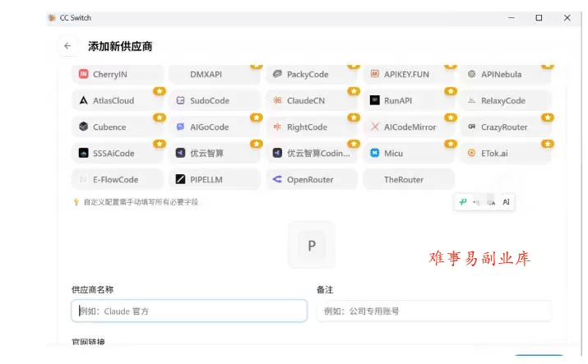Pick TheRouter provider preset
This screenshot has width=588, height=364.
[409, 179]
